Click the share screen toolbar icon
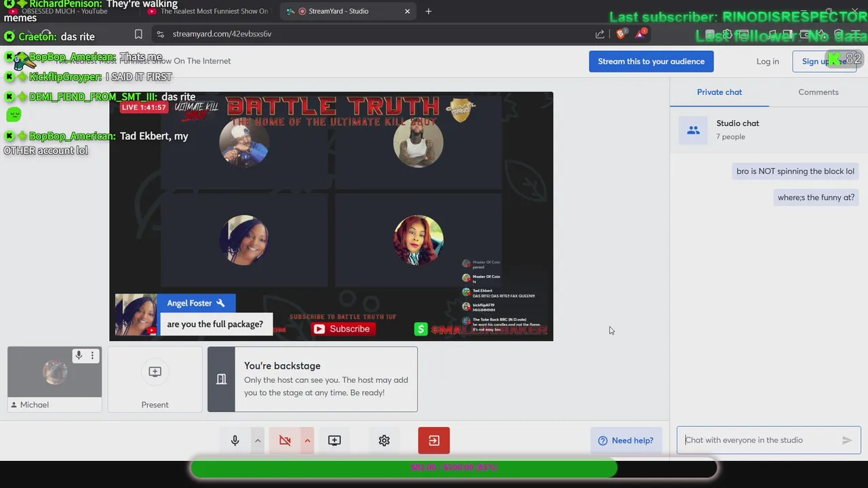This screenshot has width=868, height=488. pyautogui.click(x=334, y=441)
